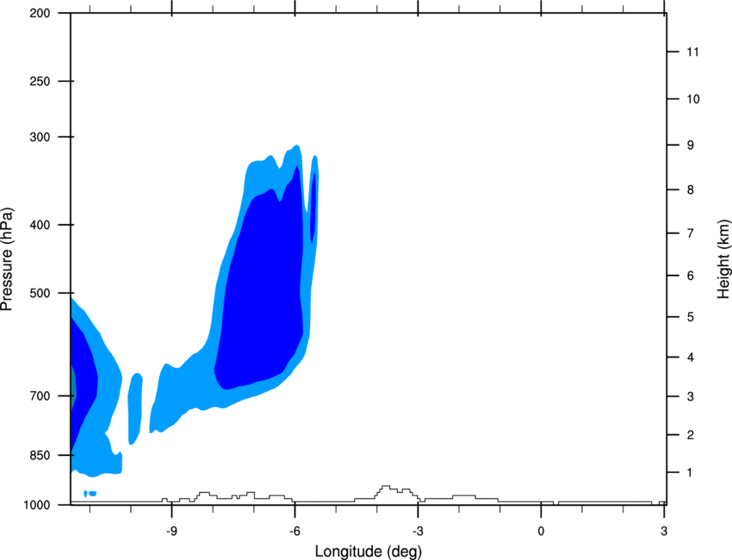The width and height of the screenshot is (732, 560).
Task: Click the 3 longitude tick label
Action: click(664, 531)
